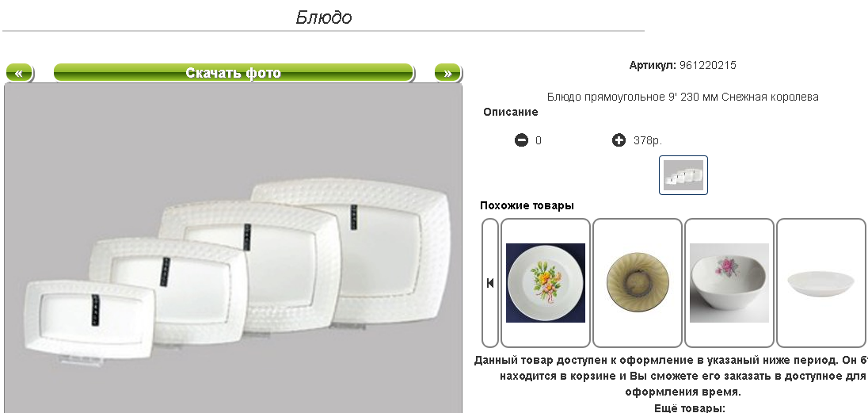This screenshot has width=868, height=413.
Task: Click the product name Блюдо прямоугольное Снежная королева
Action: 683,97
